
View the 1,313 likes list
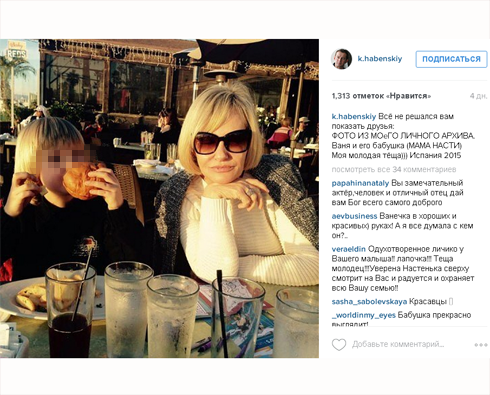coord(381,96)
